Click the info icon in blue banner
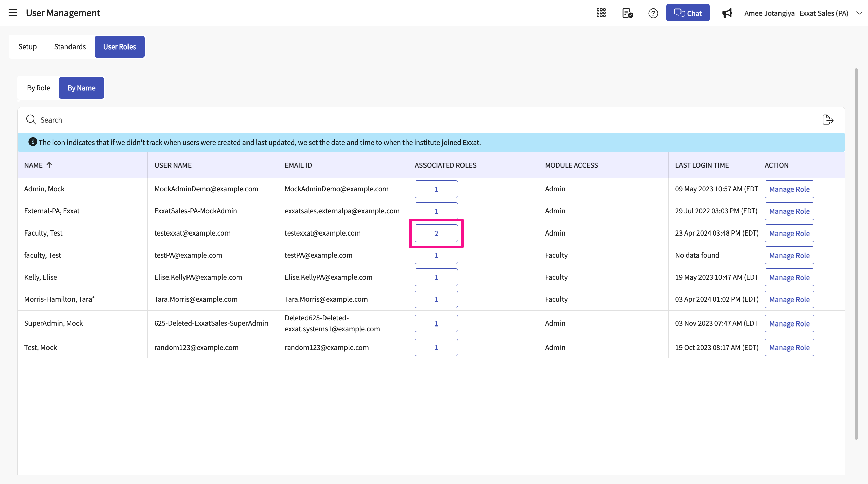Viewport: 868px width, 484px height. point(33,142)
